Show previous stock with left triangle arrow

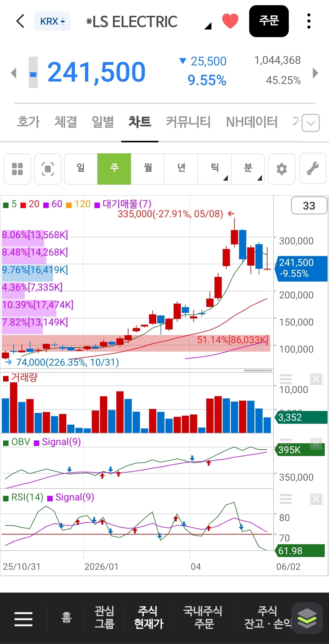coord(14,73)
